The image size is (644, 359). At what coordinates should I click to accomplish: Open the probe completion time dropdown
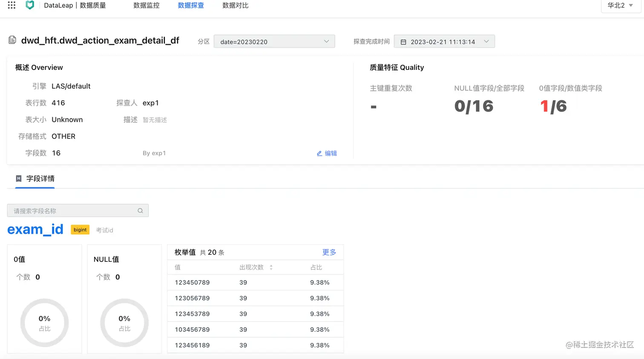coord(444,41)
